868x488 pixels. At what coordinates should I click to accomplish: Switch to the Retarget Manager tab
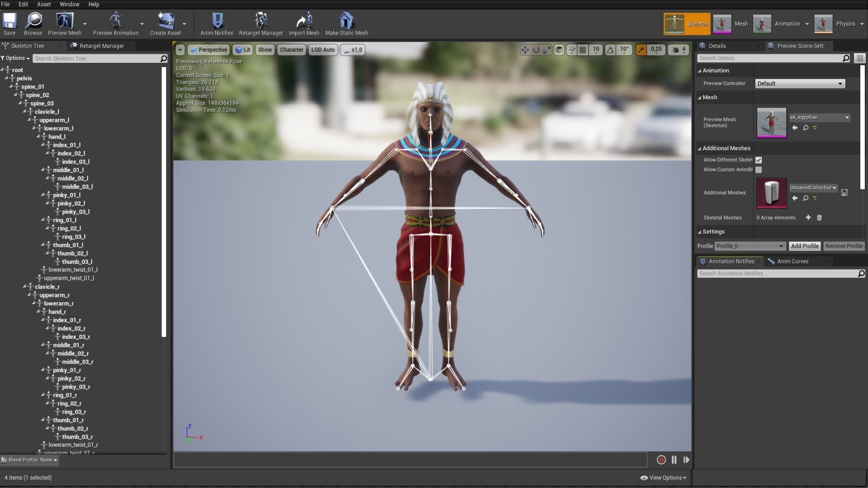click(102, 46)
